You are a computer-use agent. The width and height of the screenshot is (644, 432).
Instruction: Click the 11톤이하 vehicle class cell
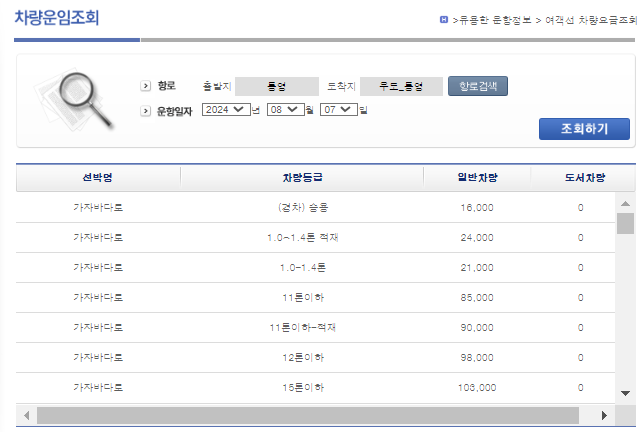(303, 297)
